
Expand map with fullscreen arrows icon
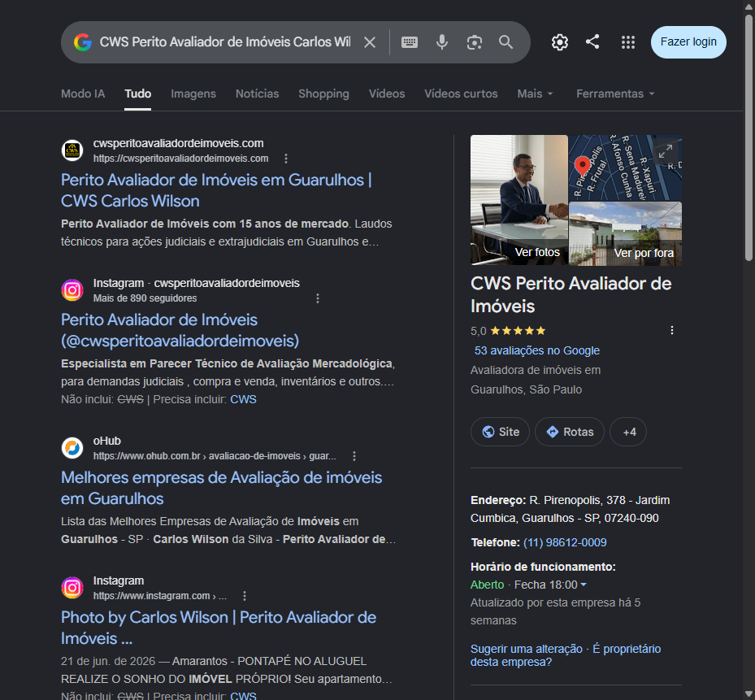666,151
